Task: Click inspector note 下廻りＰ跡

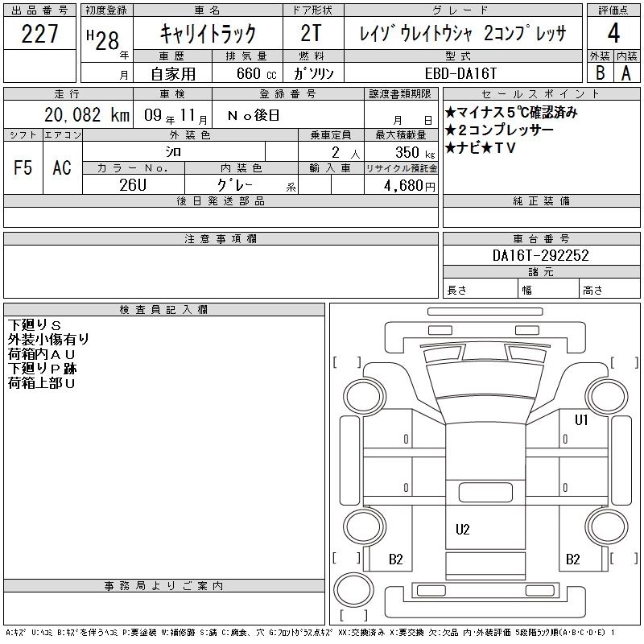Action: click(42, 369)
